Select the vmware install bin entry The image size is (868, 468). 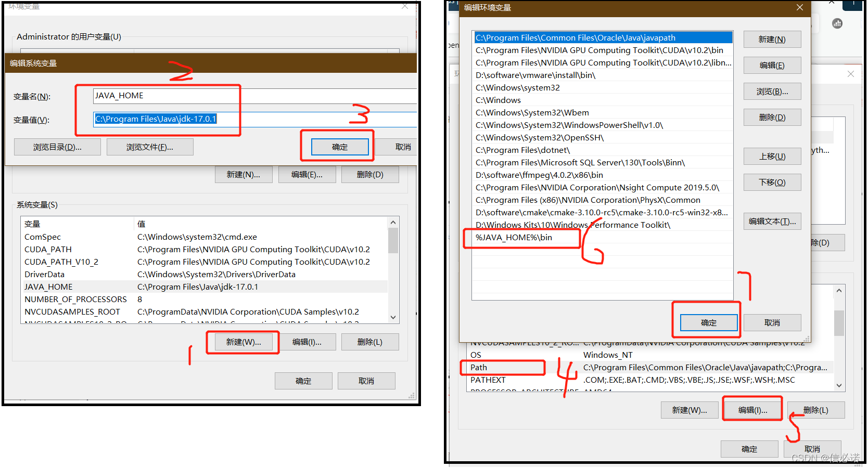click(603, 75)
